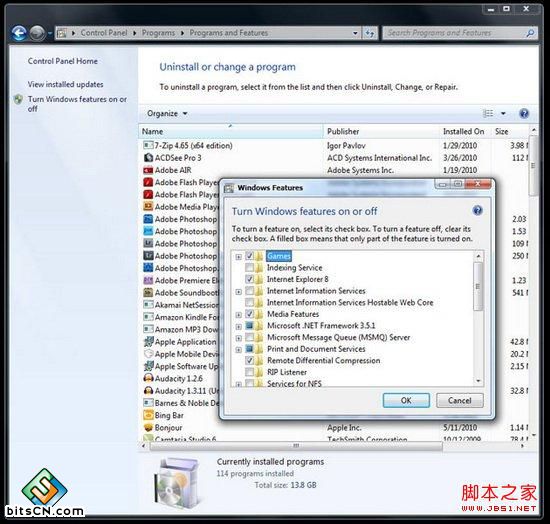Click the Audacity 1.2.6 headphones icon
The image size is (550, 524).
[x=148, y=378]
